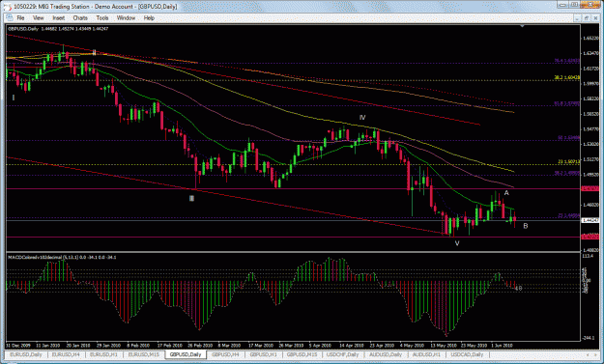Click the -244.1 value on MACD scale
Screen dimensions: 604x364
(x=589, y=338)
